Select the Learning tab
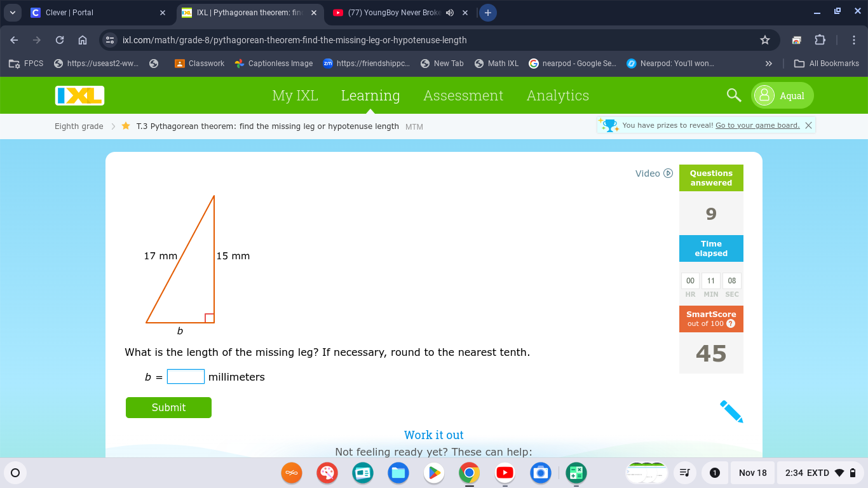 coord(370,95)
